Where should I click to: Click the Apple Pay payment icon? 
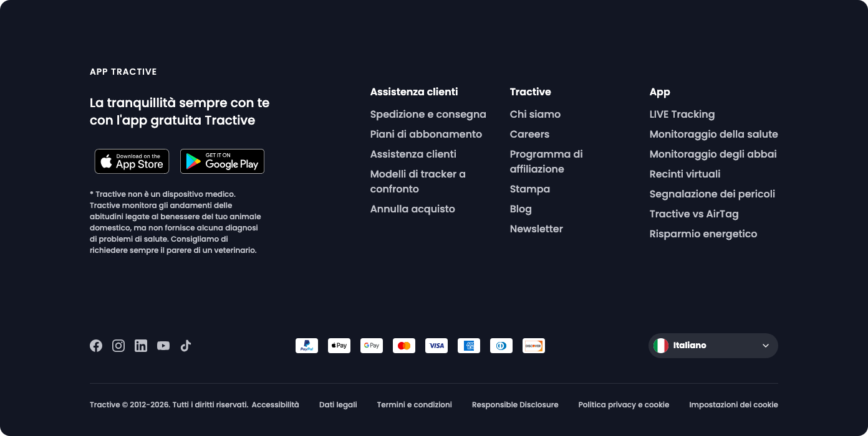point(339,346)
